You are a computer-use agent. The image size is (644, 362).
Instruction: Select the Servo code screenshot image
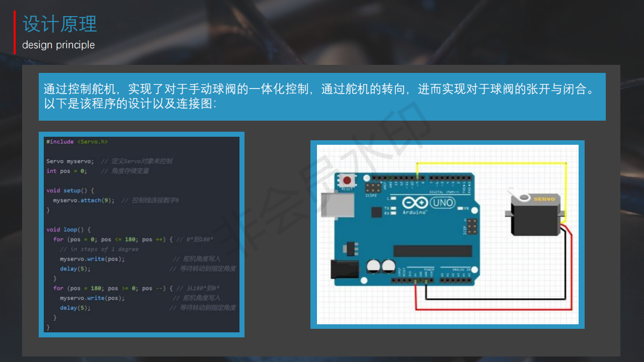(141, 234)
